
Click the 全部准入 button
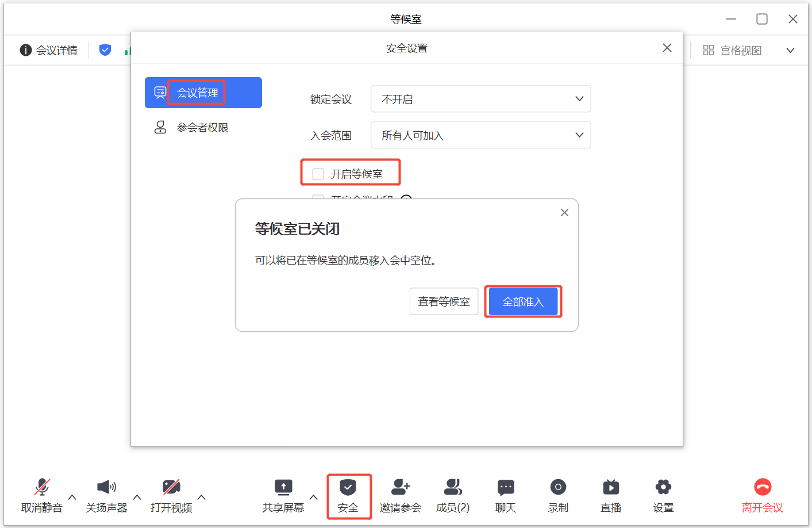point(523,301)
